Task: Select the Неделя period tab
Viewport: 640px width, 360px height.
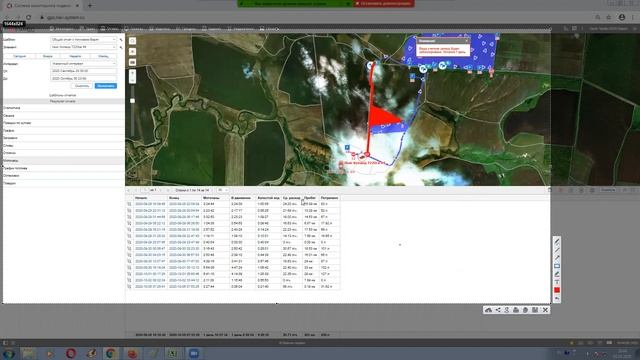Action: point(75,56)
